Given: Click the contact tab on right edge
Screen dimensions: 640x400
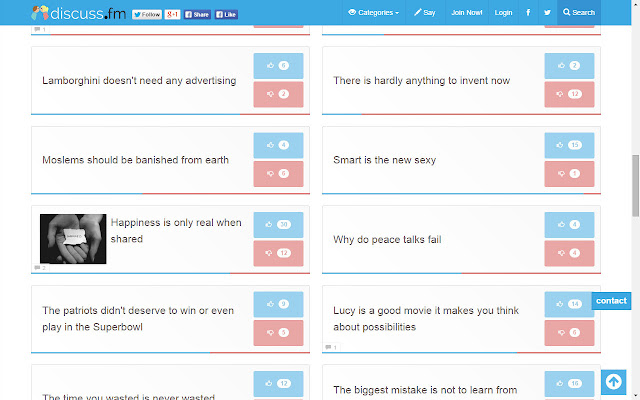Looking at the screenshot, I should coord(611,301).
